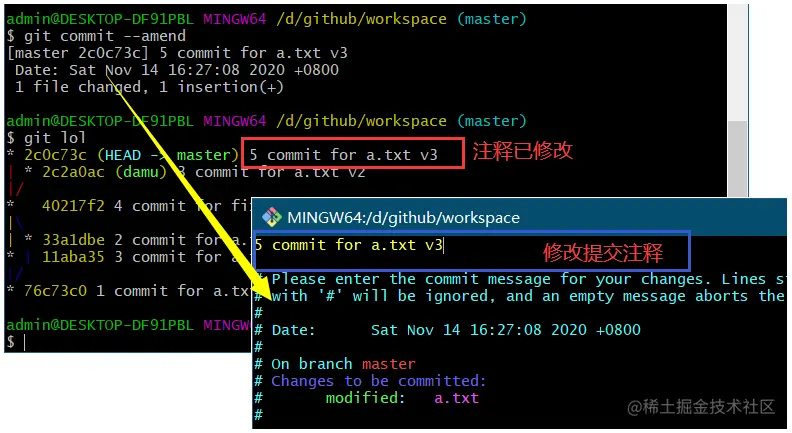The width and height of the screenshot is (792, 433).
Task: Click the 'git commit --amend' command line
Action: coord(96,36)
